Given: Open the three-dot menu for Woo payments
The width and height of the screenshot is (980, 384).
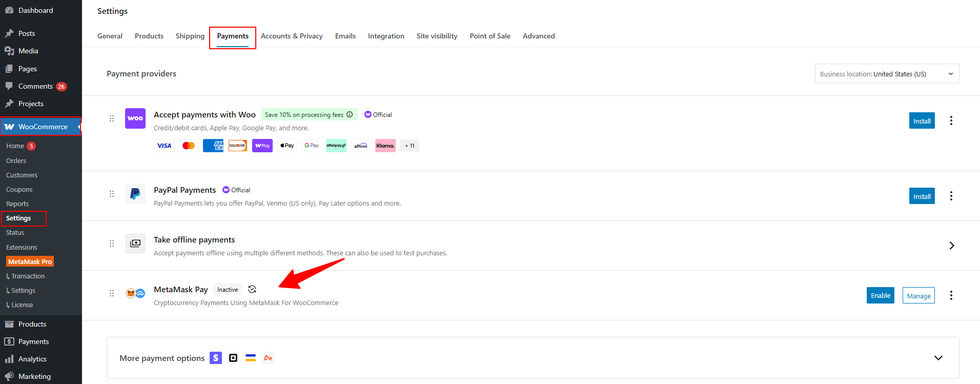Looking at the screenshot, I should 951,120.
